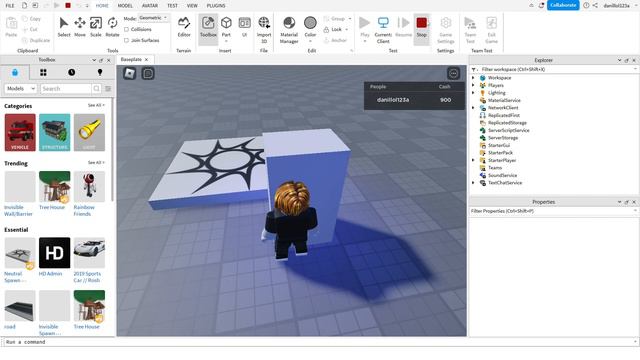Expand the Lighting node in Explorer

click(x=473, y=93)
